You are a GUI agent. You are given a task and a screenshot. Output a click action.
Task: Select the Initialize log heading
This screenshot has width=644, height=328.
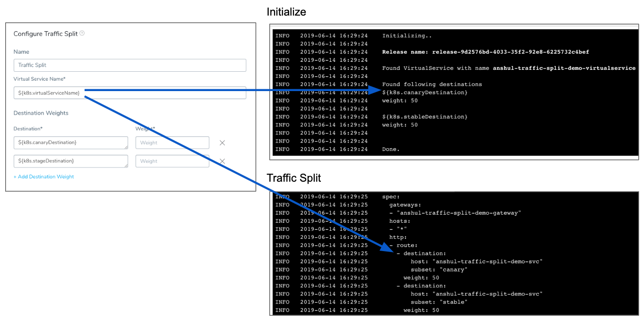[286, 12]
